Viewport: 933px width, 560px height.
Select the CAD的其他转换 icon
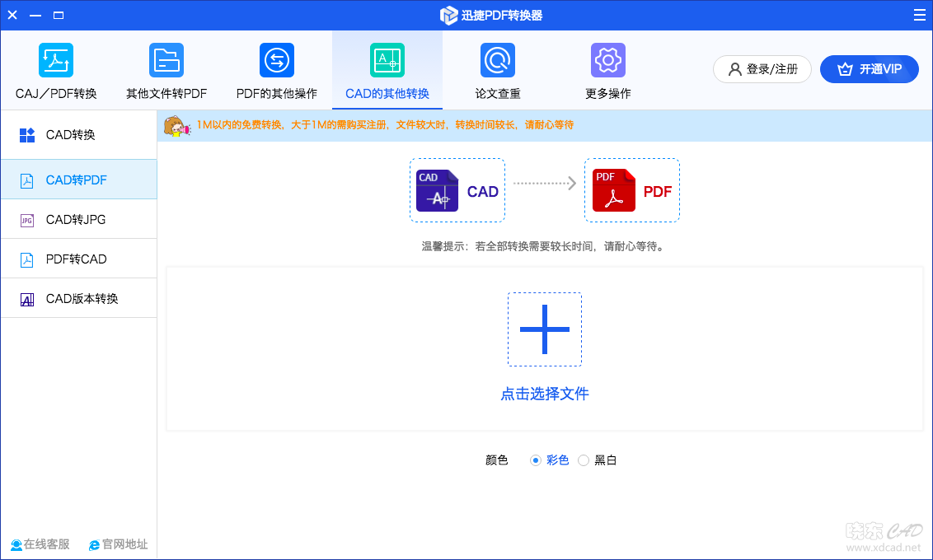click(387, 60)
